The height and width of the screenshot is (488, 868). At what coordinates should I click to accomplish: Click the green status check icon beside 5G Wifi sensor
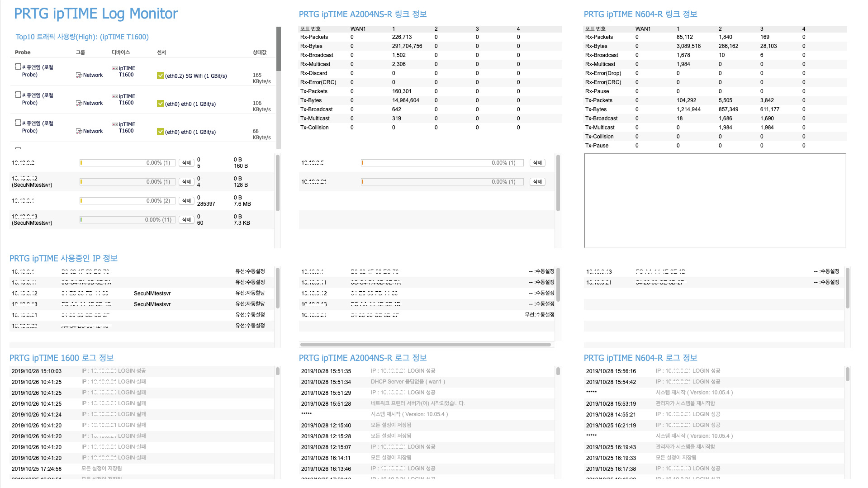pyautogui.click(x=161, y=76)
